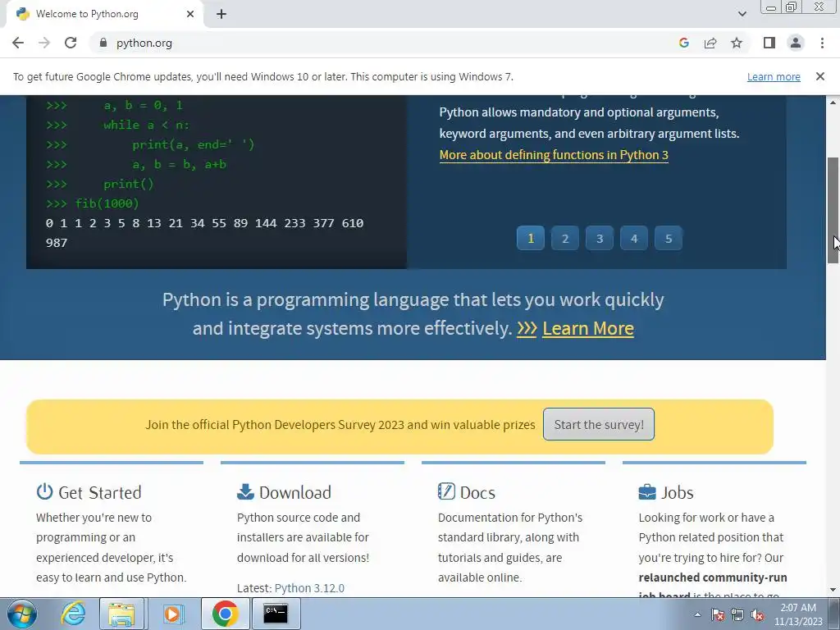Dismiss the Chrome update notification bar
Screen dimensions: 840x630
819,76
